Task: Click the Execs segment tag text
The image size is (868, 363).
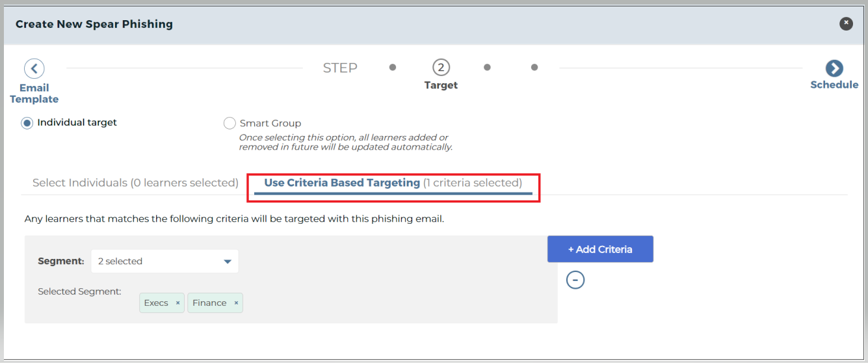Action: click(x=156, y=303)
